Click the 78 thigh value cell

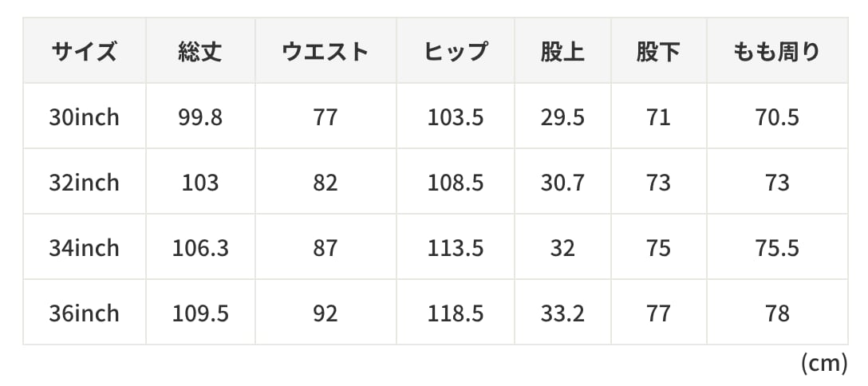pyautogui.click(x=776, y=313)
